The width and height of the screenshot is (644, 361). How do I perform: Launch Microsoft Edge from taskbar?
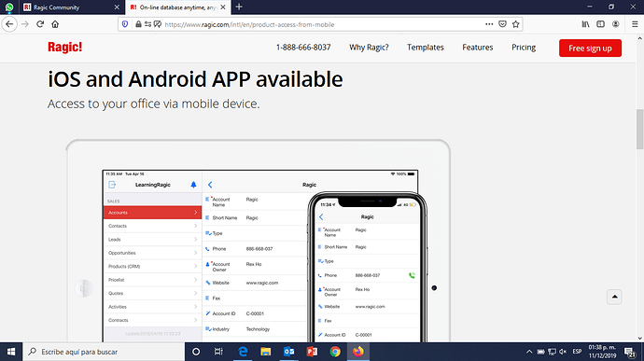[243, 352]
